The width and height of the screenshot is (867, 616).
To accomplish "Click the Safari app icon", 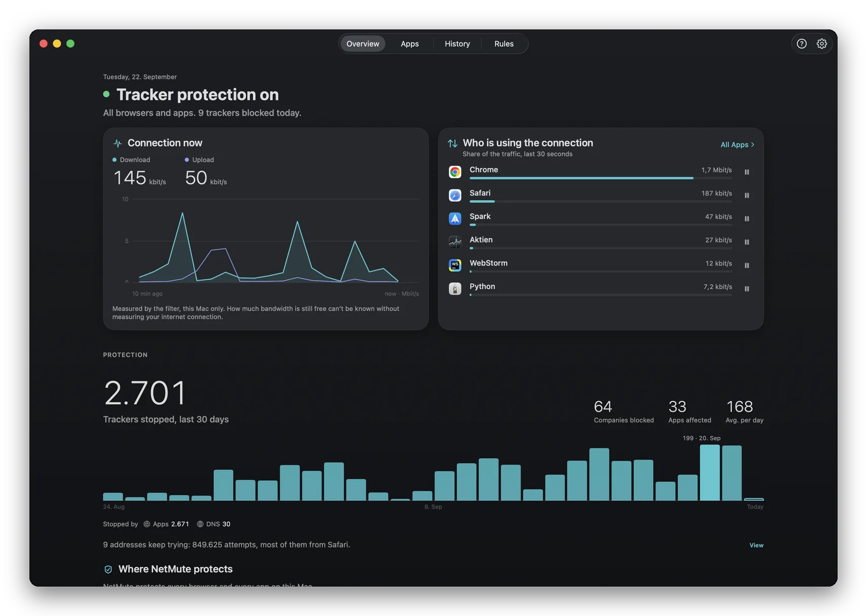I will (x=455, y=196).
